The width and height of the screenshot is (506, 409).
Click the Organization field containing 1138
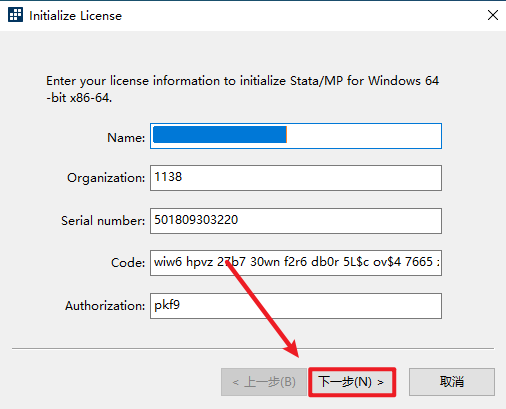(x=296, y=178)
